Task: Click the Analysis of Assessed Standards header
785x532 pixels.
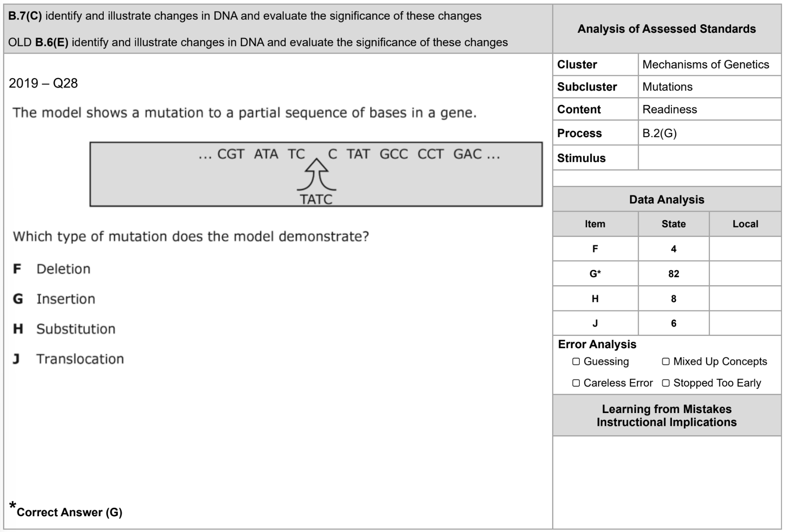Action: tap(667, 29)
